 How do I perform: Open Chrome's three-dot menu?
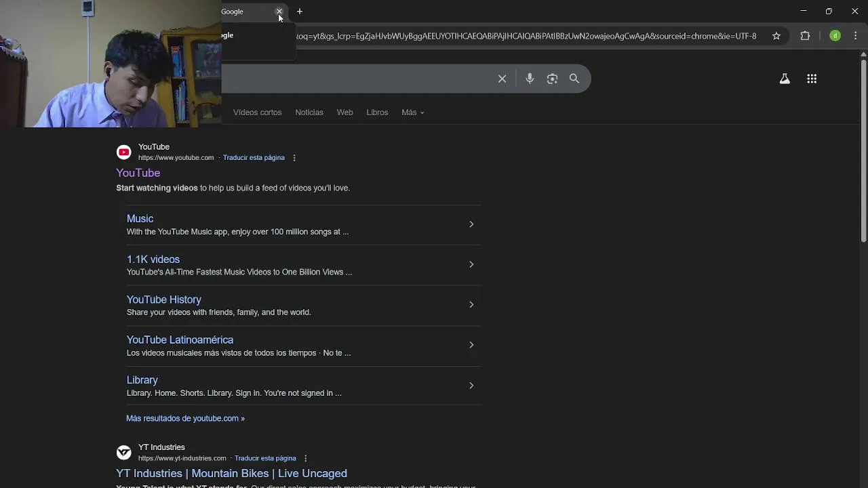click(856, 36)
